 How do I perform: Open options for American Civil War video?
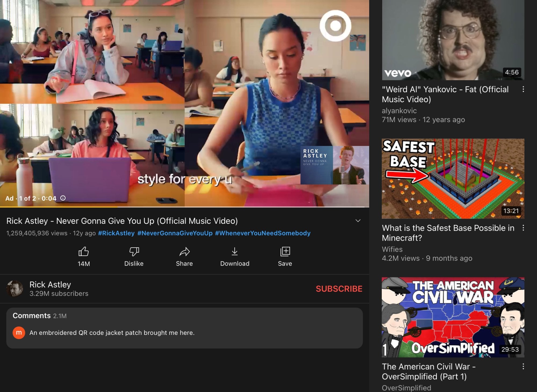click(523, 367)
